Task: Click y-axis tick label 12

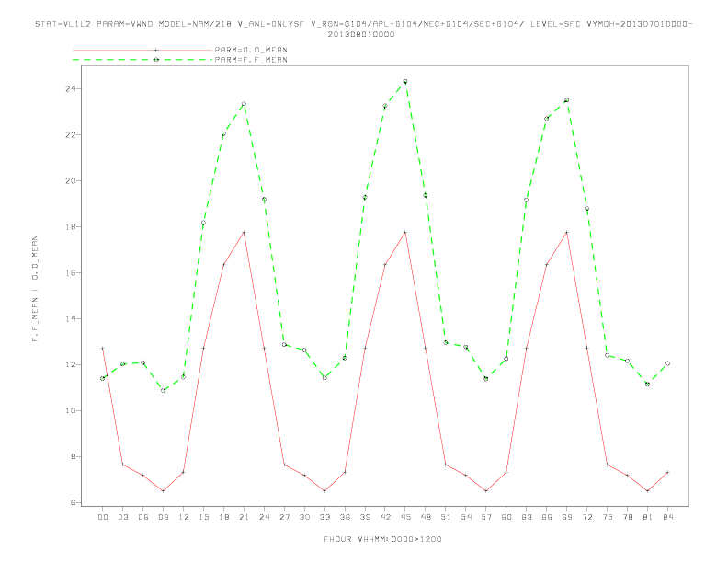Action: (x=70, y=364)
